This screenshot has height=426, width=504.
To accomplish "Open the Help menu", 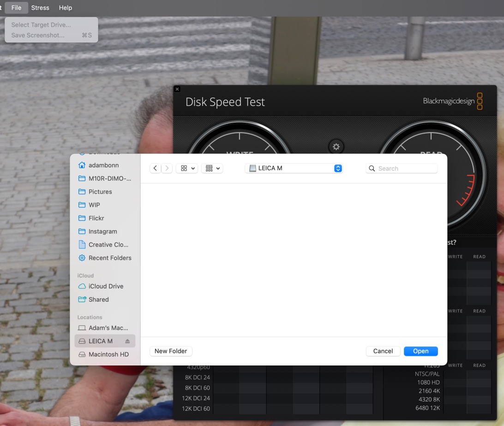I will 66,8.
